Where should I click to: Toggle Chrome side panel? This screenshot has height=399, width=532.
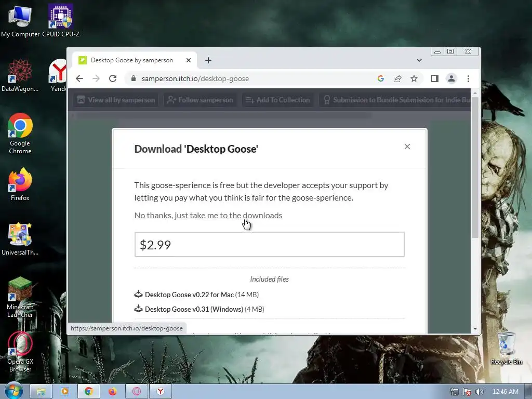435,79
